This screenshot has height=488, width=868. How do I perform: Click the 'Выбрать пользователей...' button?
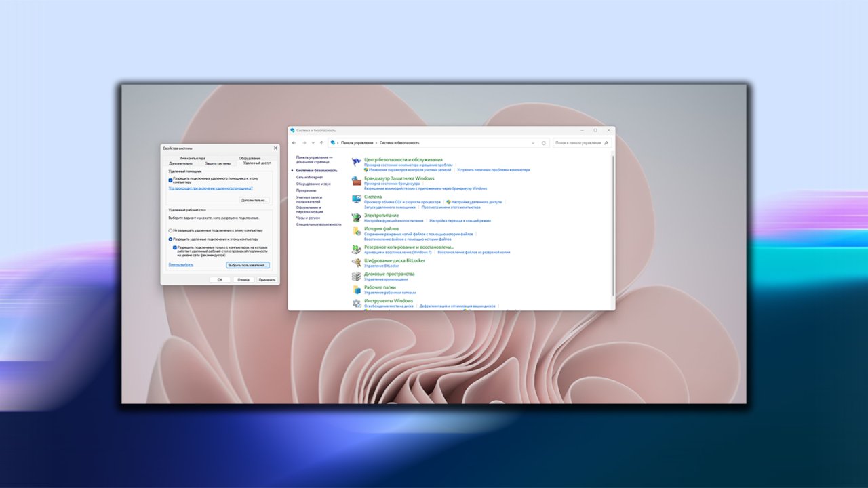click(248, 265)
